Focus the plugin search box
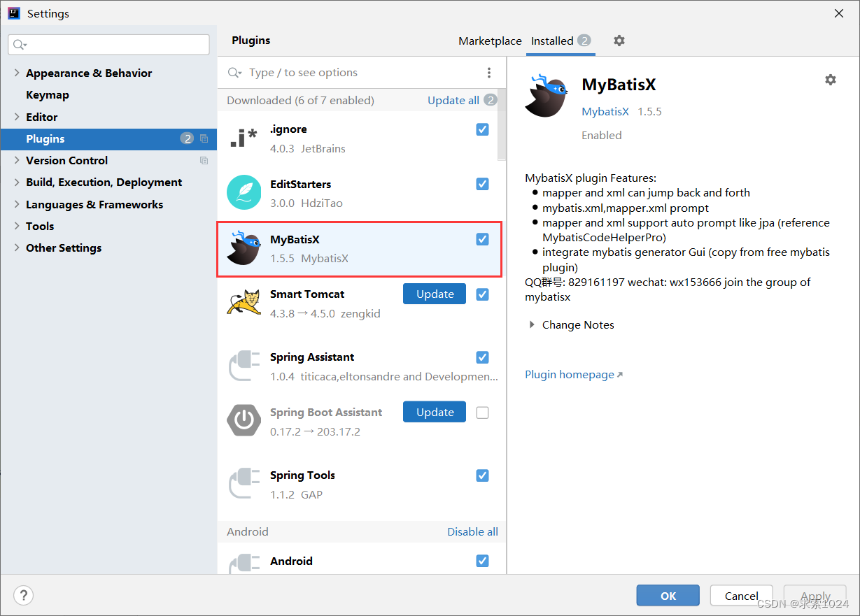Viewport: 860px width, 616px height. point(353,73)
